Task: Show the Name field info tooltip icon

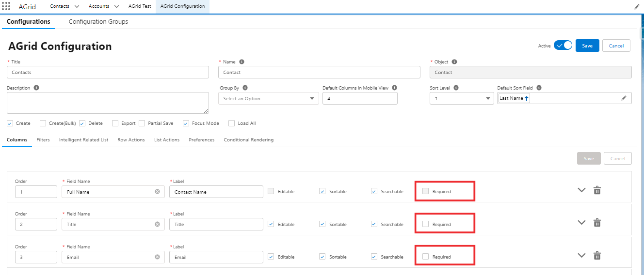Action: (241, 62)
